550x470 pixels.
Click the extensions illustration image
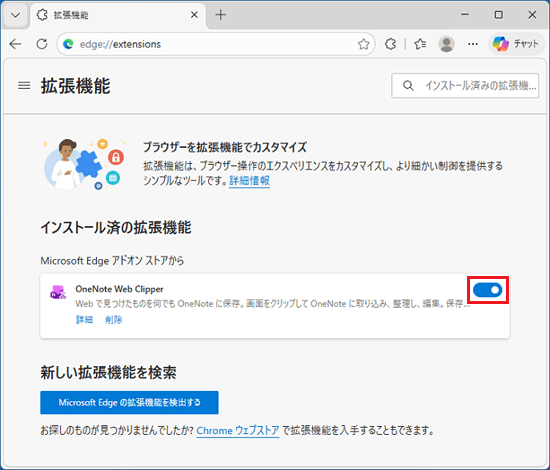84,164
